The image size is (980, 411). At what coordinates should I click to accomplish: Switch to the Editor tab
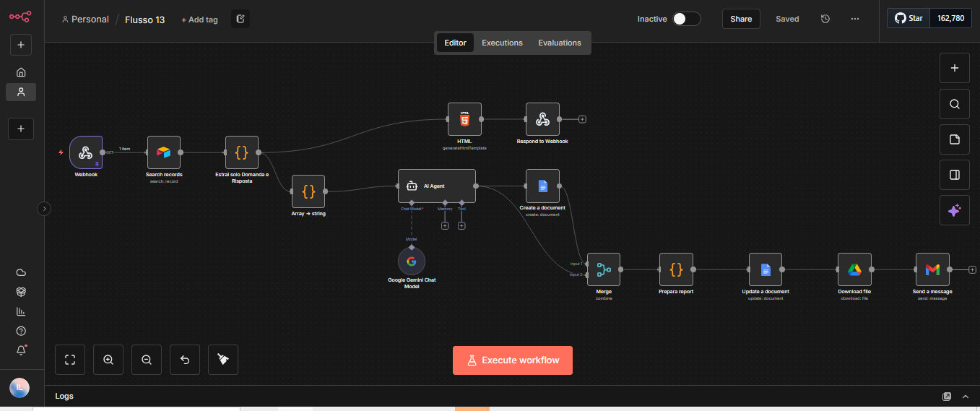click(x=455, y=43)
